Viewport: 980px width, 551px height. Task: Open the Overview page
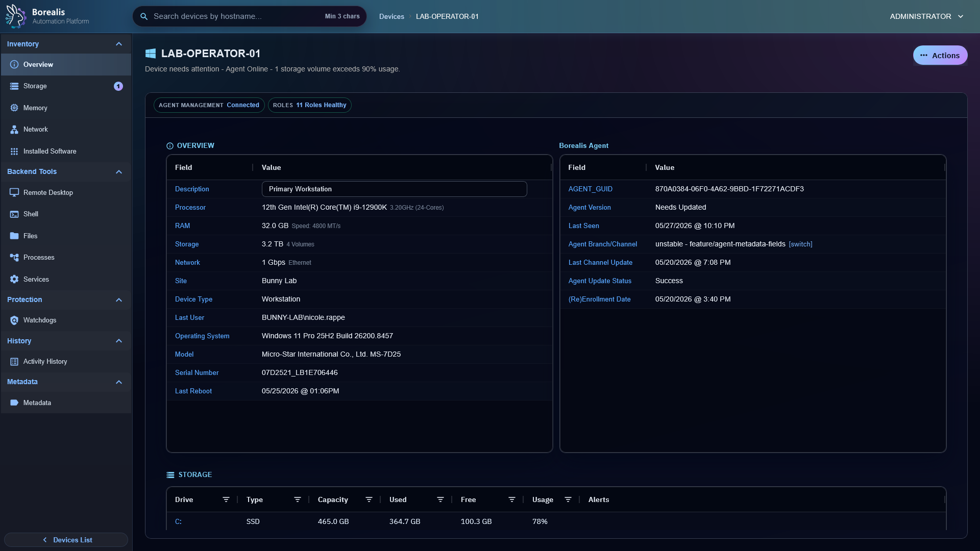(x=66, y=65)
